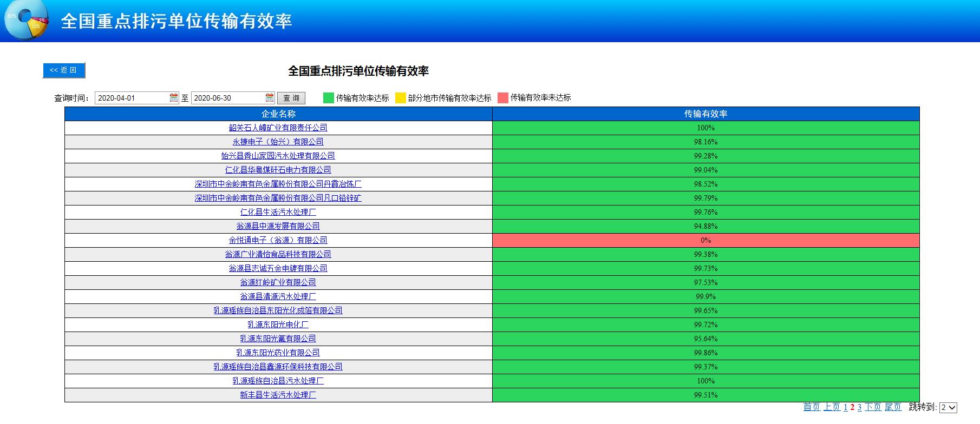Click the 99.38% efficiency cell
Screen dimensions: 980x424
coord(706,254)
